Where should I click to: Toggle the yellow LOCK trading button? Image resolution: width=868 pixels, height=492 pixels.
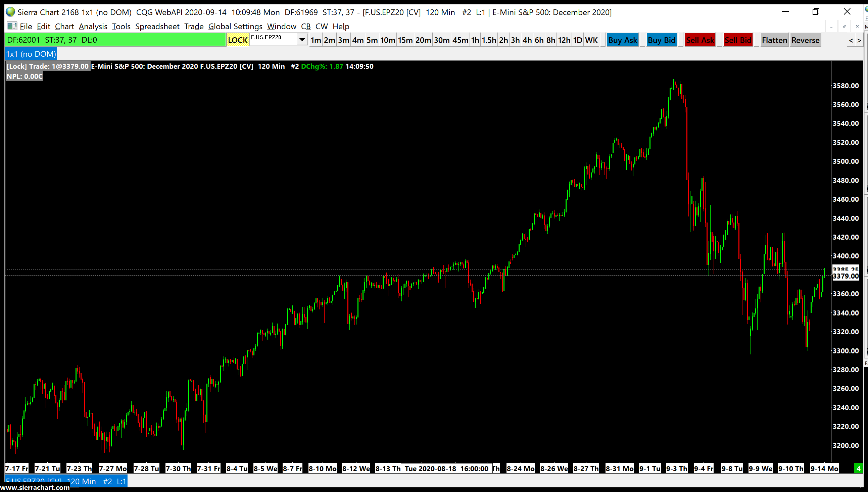[x=238, y=40]
